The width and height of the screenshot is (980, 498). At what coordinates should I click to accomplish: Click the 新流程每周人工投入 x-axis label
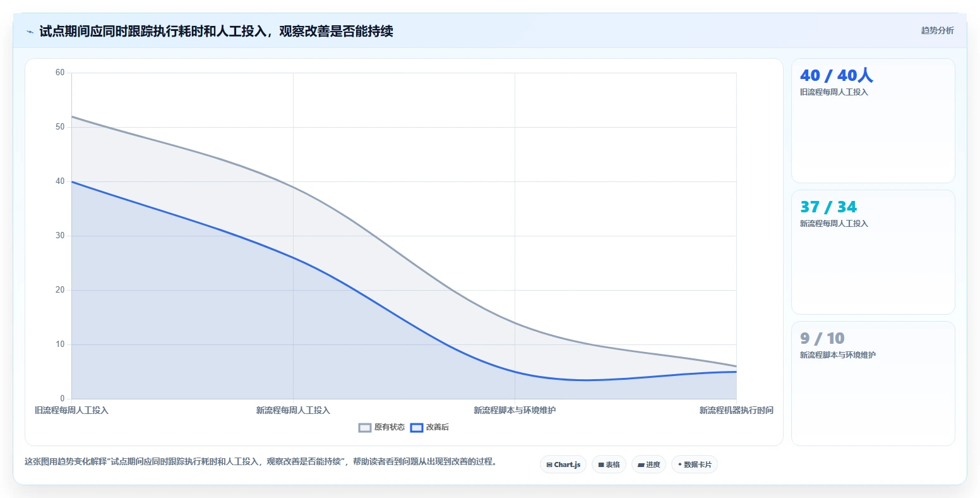pos(293,410)
